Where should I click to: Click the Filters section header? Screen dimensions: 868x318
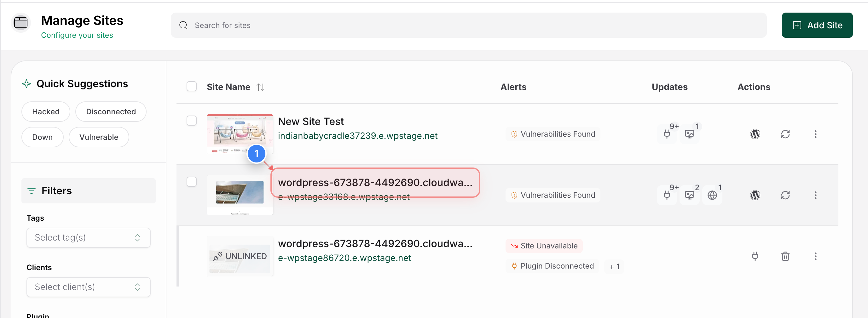(88, 191)
